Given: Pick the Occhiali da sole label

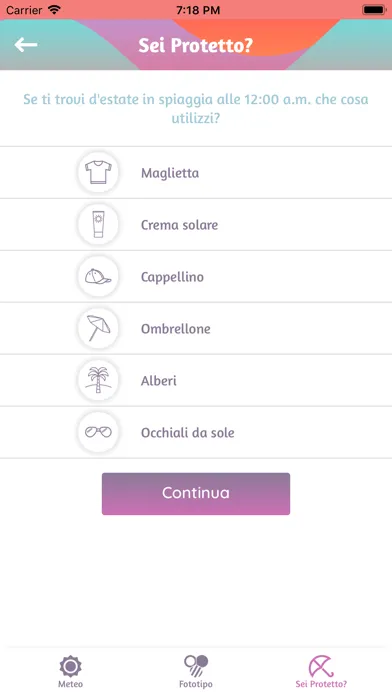Looking at the screenshot, I should [x=187, y=433].
